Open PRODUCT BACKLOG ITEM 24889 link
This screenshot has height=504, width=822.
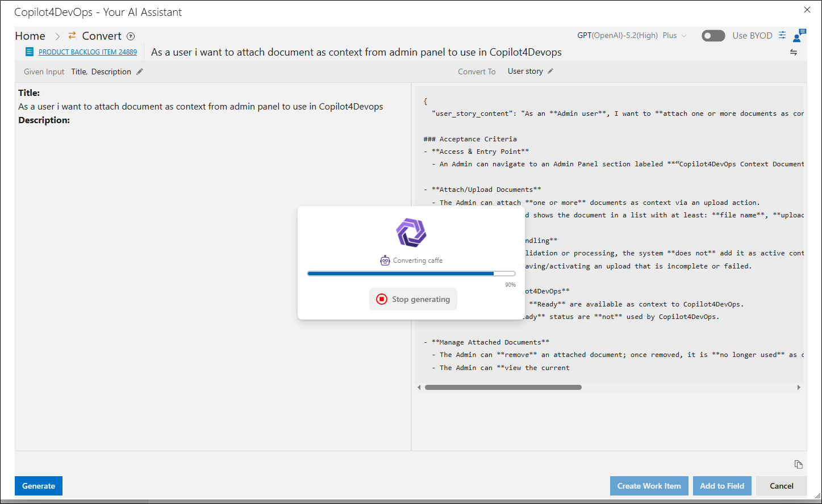click(x=87, y=52)
